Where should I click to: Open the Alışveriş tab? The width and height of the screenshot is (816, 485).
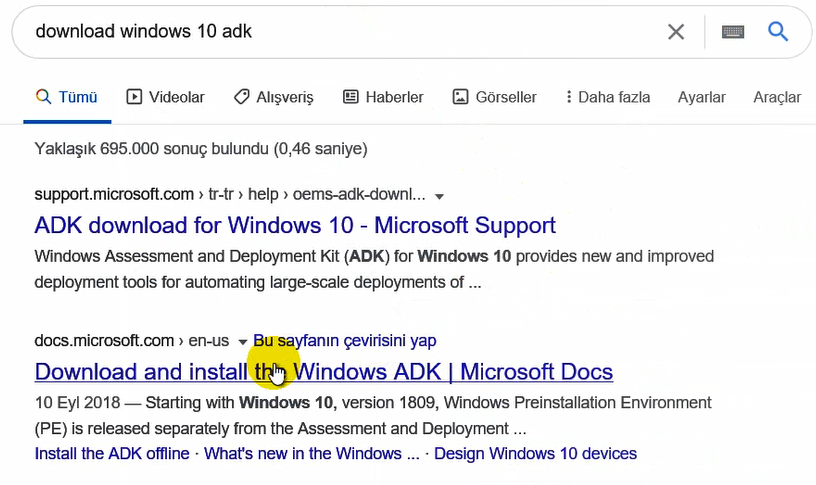coord(274,97)
